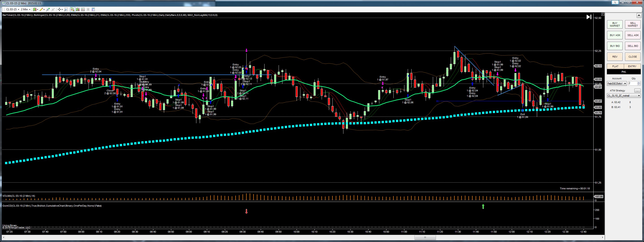Collapse the Chart Trader panel arrow
The width and height of the screenshot is (644, 242).
pyautogui.click(x=639, y=15)
